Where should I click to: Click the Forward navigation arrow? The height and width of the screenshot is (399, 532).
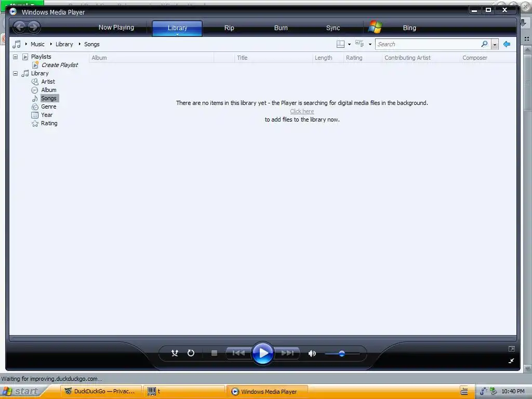pos(34,27)
